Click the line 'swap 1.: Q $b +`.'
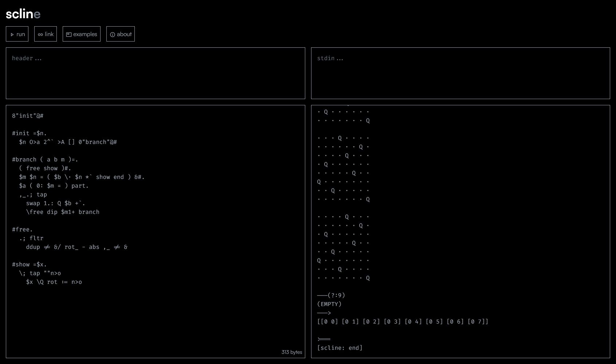 (56, 203)
